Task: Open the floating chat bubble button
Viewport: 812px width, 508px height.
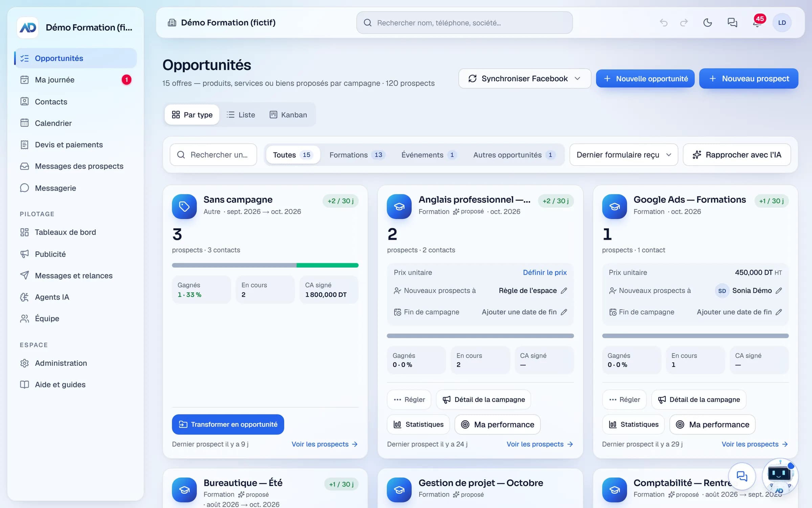Action: click(x=742, y=476)
